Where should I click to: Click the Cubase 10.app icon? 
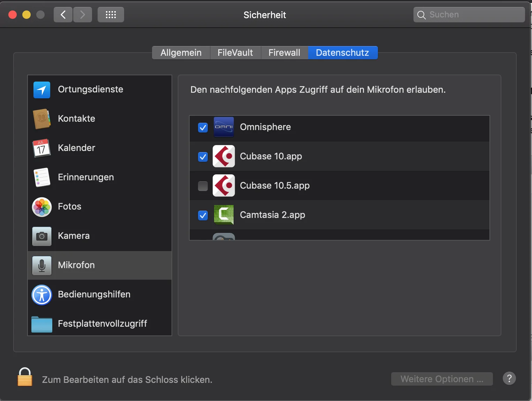tap(224, 156)
